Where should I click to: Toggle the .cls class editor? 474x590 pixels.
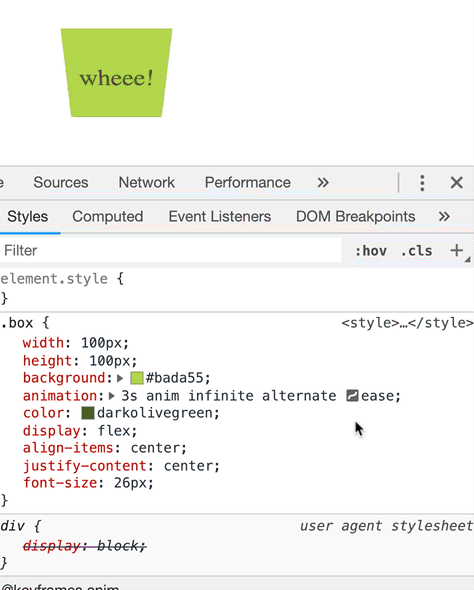click(x=416, y=251)
